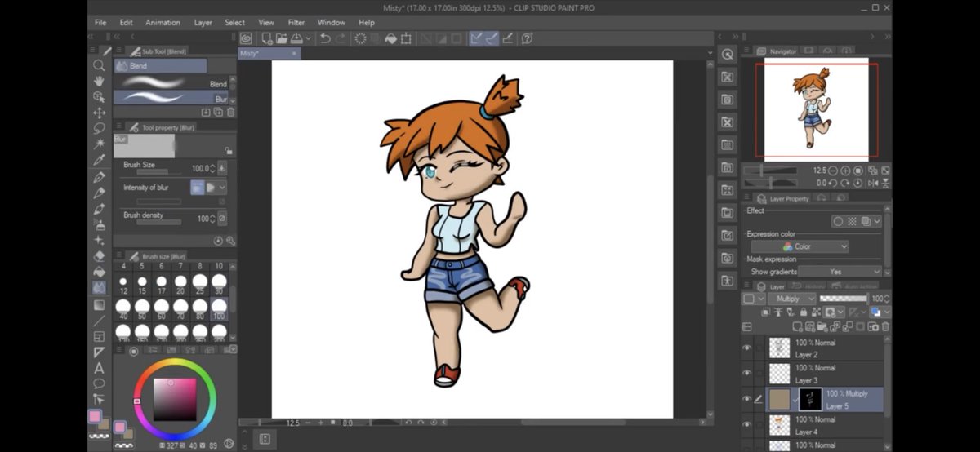This screenshot has height=452, width=980.
Task: Hide Layer 3 using its eye icon
Action: coord(746,374)
